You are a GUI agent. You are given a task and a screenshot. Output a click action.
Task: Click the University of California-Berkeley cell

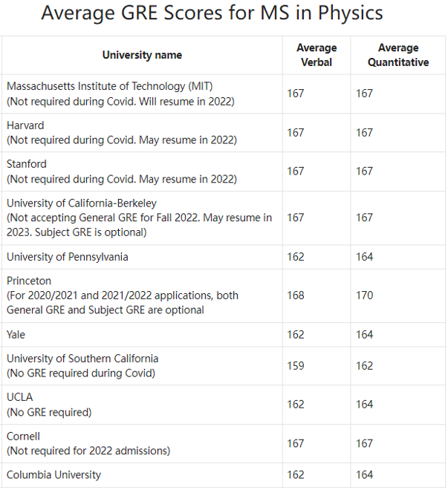(82, 203)
